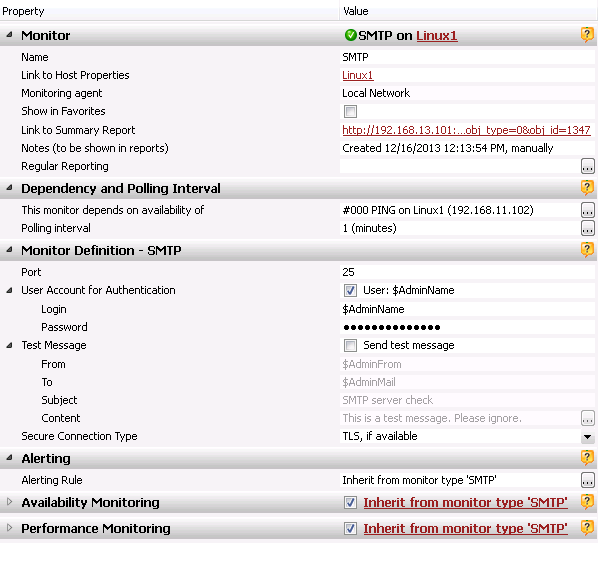Screen dimensions: 598x564
Task: Click the green status icon beside SMTP on Linux1
Action: coord(350,35)
